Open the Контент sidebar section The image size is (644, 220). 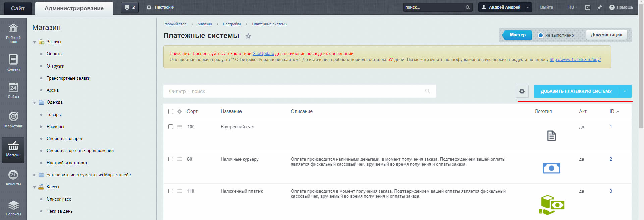click(x=13, y=62)
